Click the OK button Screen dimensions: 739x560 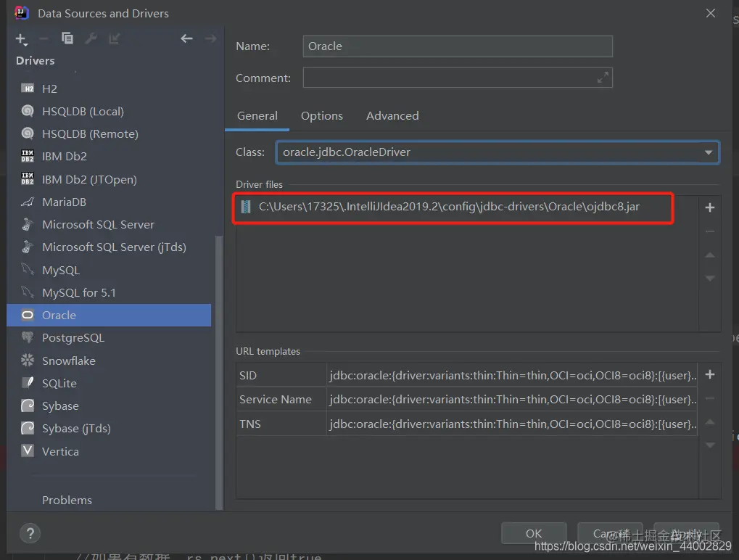(534, 533)
